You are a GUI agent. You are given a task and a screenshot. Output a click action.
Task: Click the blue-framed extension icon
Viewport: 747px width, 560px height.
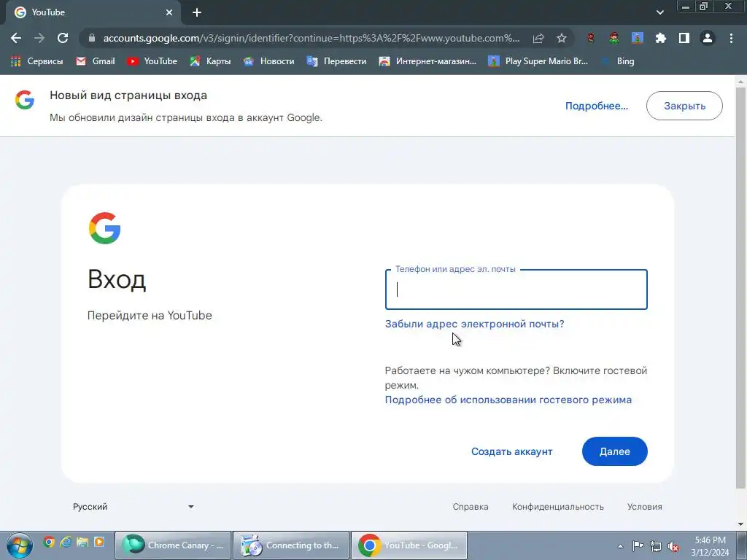coord(638,38)
